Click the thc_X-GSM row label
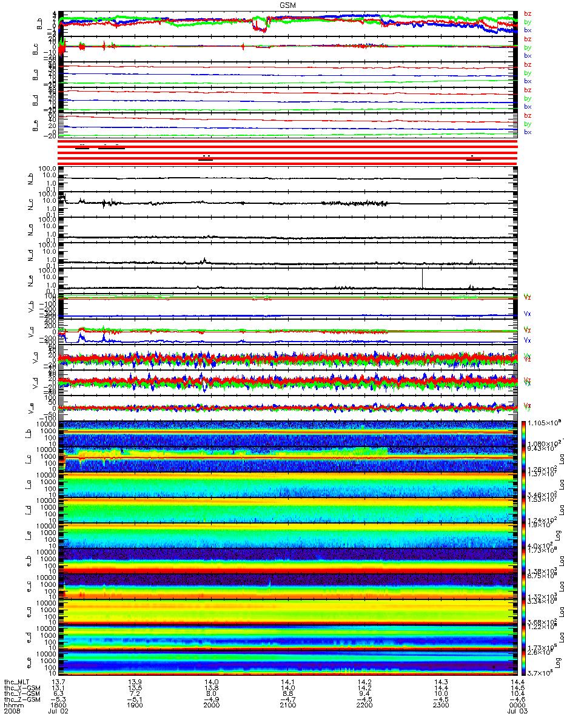This screenshot has height=728, width=564. 22,689
